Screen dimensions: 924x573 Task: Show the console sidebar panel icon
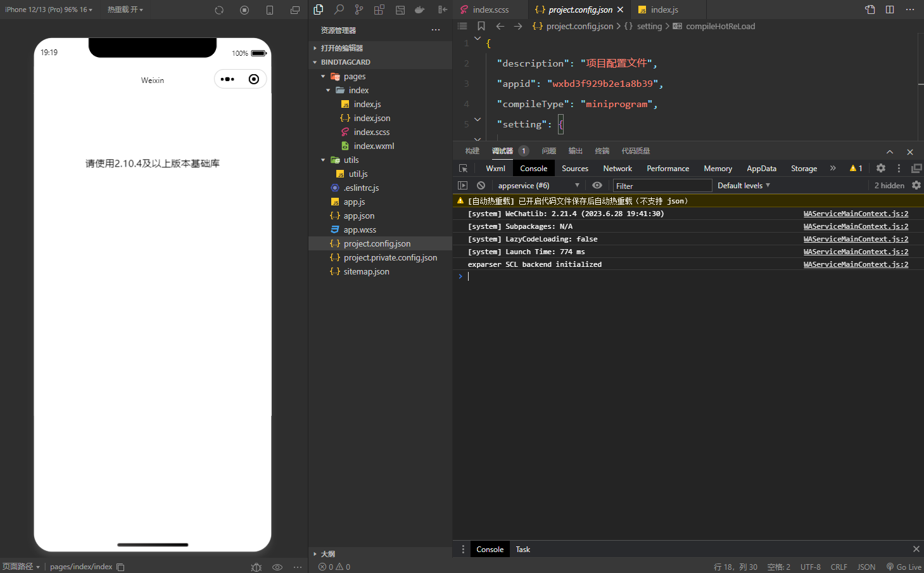point(462,186)
